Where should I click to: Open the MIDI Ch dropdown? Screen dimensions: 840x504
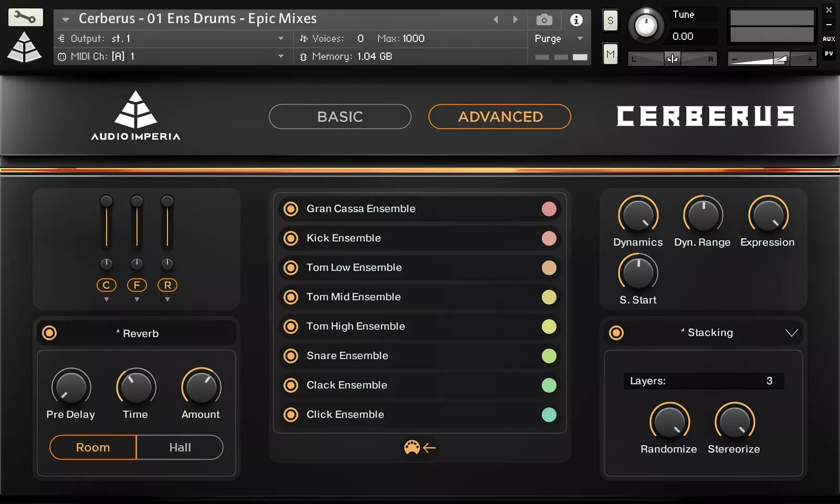click(281, 56)
